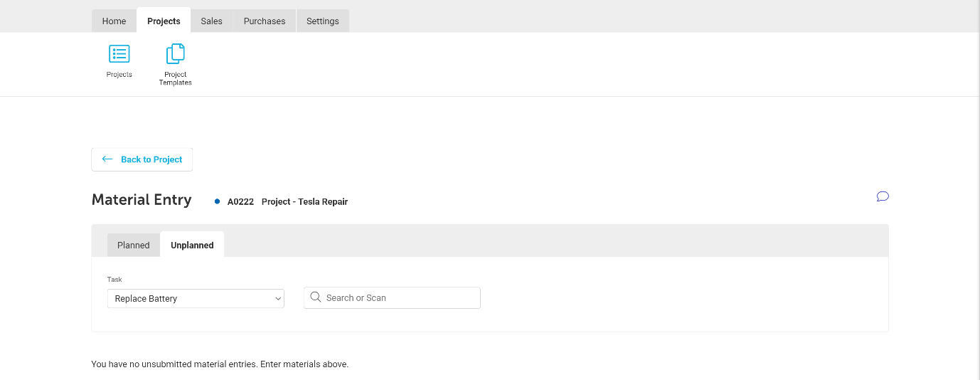The height and width of the screenshot is (380, 980).
Task: Click the A0222 project code
Action: pyautogui.click(x=240, y=201)
